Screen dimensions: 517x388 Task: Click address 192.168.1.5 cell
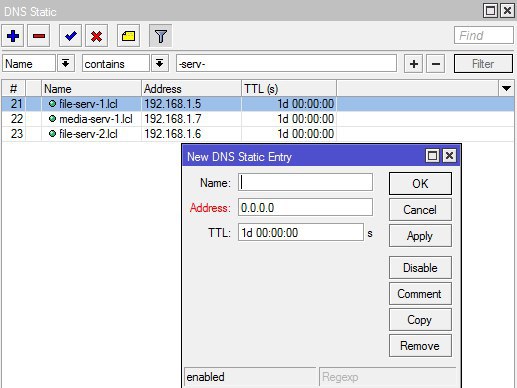pyautogui.click(x=191, y=104)
